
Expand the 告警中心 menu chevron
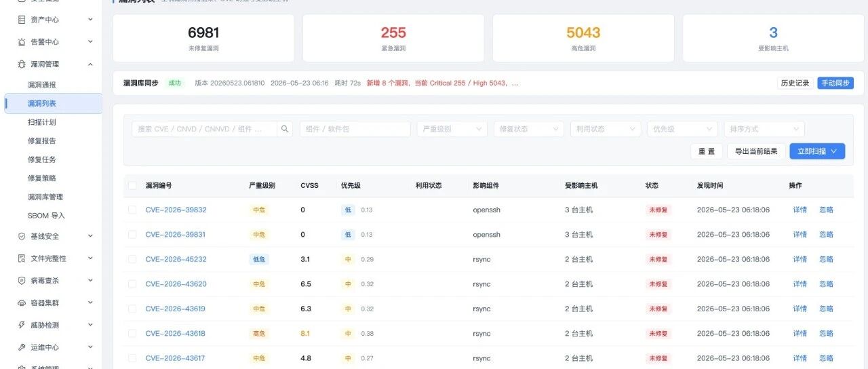90,42
